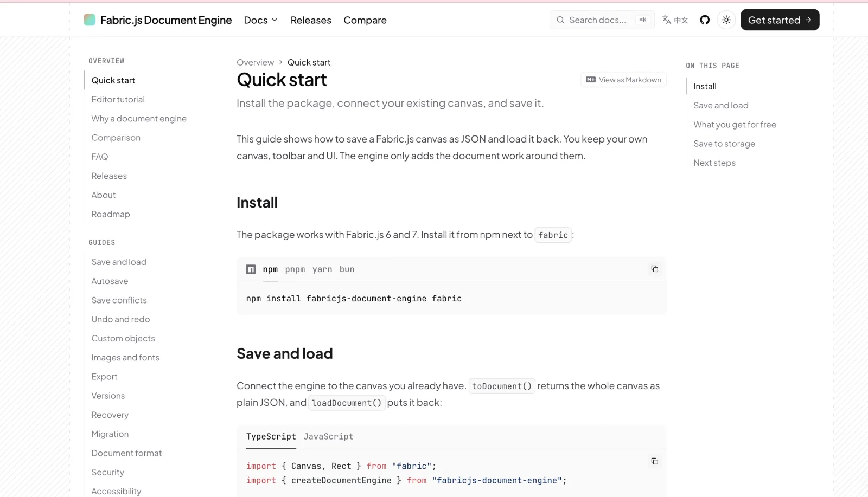Click the Save and load section heading
Screen dimensions: 868x497
pos(285,353)
